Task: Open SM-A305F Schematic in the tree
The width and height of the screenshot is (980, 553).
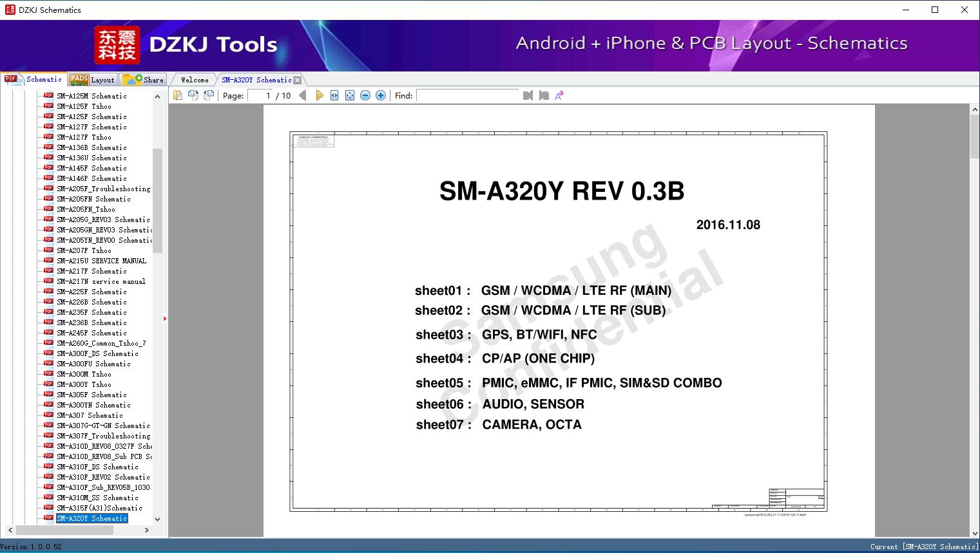Action: coord(91,395)
